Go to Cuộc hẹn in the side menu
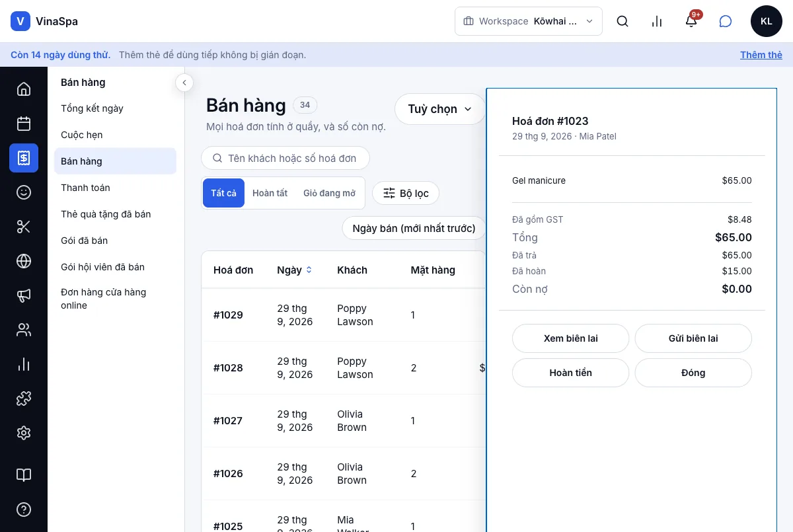 click(115, 135)
